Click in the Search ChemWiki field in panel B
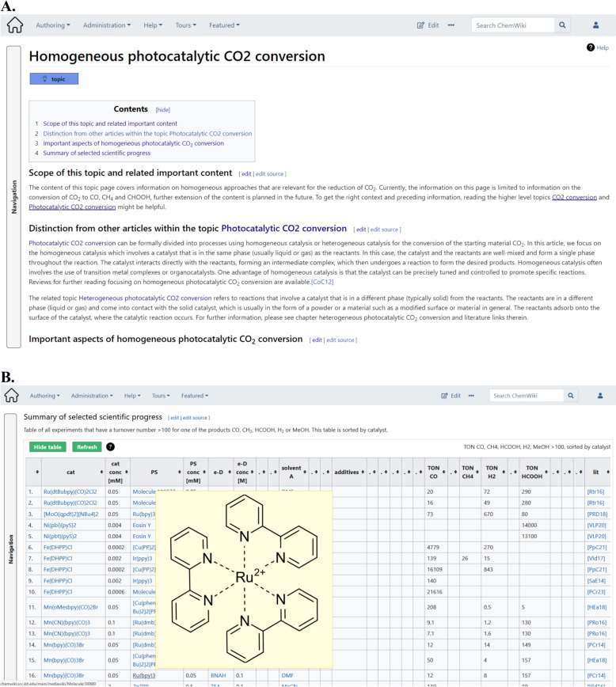The image size is (616, 687). point(526,396)
